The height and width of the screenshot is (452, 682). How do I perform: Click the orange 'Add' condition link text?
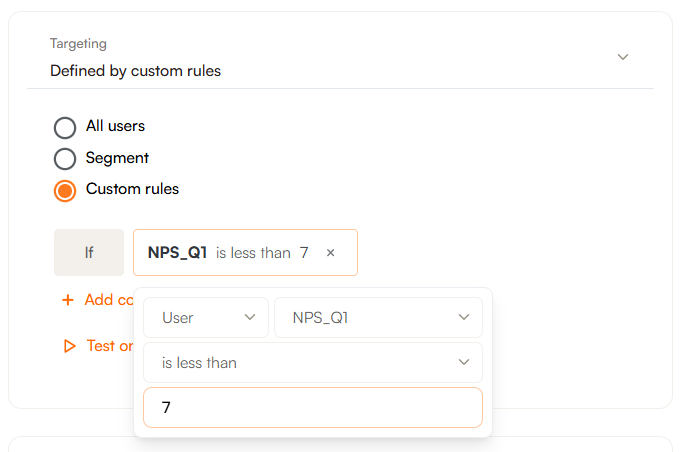tap(100, 300)
